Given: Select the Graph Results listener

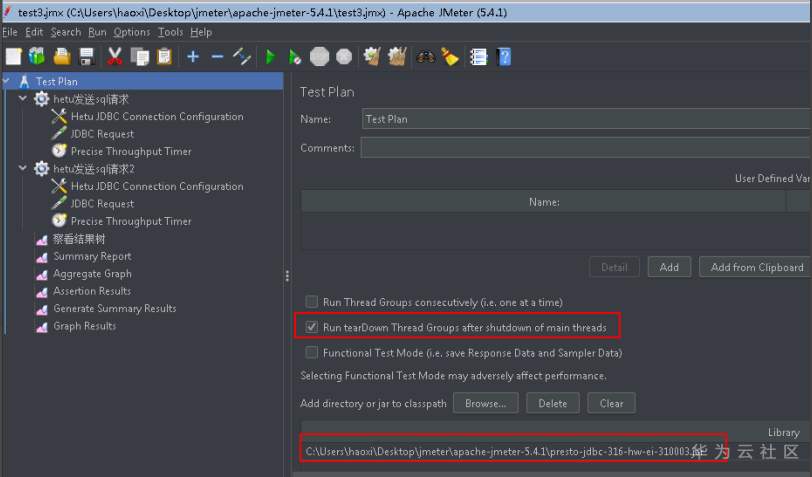Looking at the screenshot, I should coord(84,326).
